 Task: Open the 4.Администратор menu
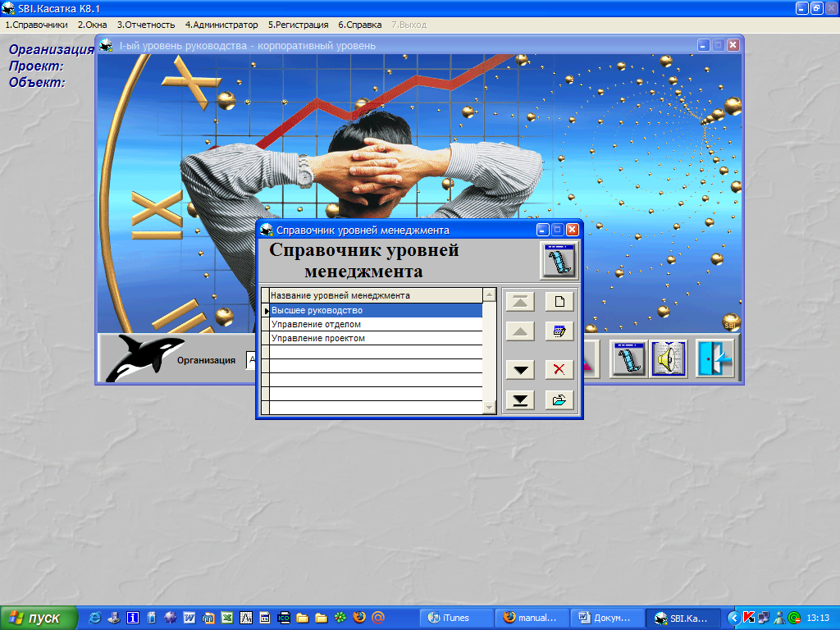coord(221,25)
